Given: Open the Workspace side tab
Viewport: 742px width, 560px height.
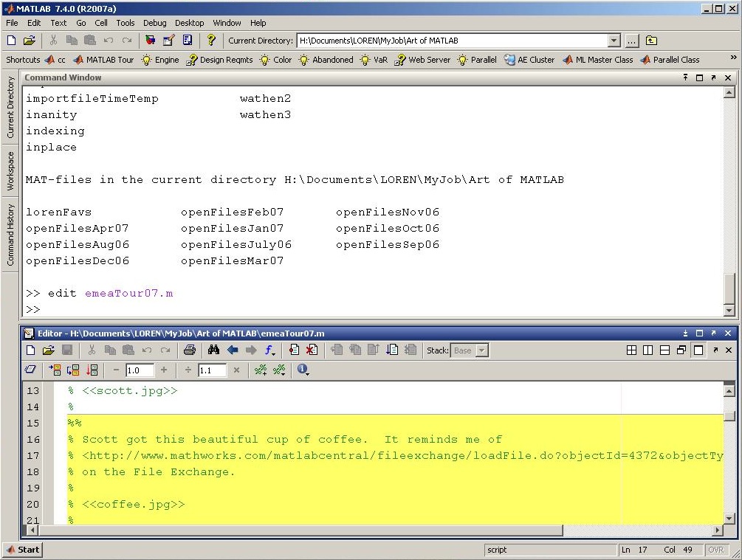Looking at the screenshot, I should click(x=10, y=171).
